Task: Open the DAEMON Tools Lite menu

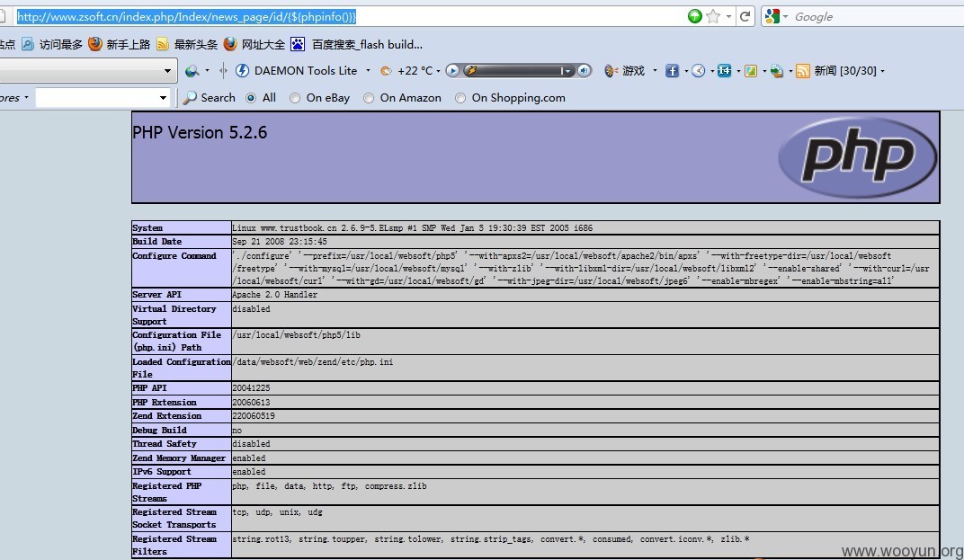Action: click(306, 71)
